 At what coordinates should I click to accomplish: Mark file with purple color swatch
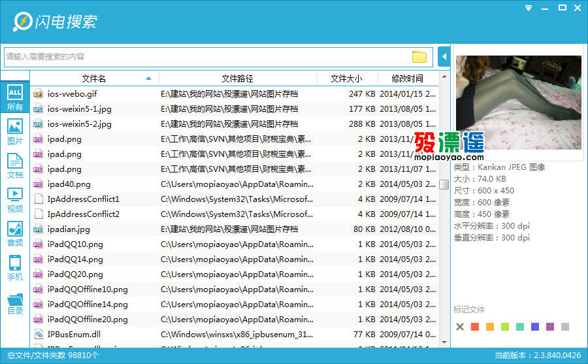549,327
